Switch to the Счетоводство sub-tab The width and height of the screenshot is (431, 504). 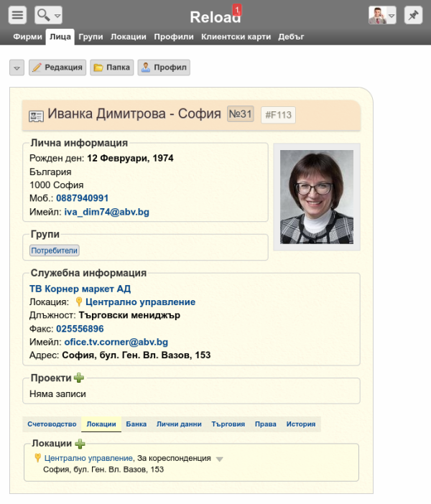pyautogui.click(x=52, y=424)
